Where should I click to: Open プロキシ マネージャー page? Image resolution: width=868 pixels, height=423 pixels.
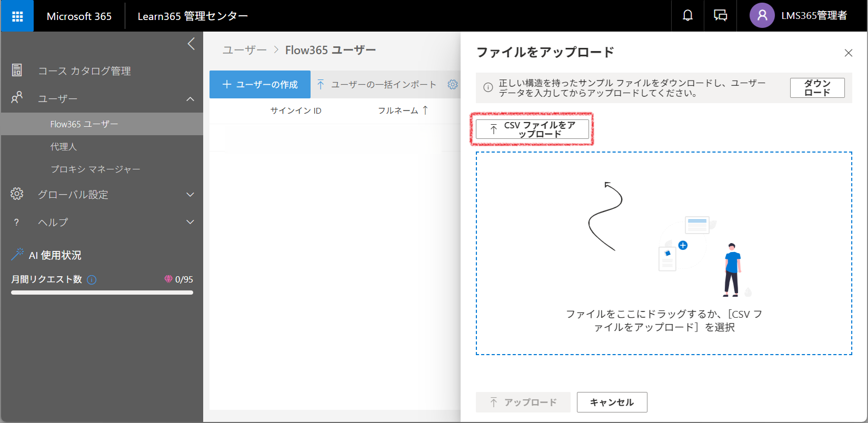click(95, 169)
